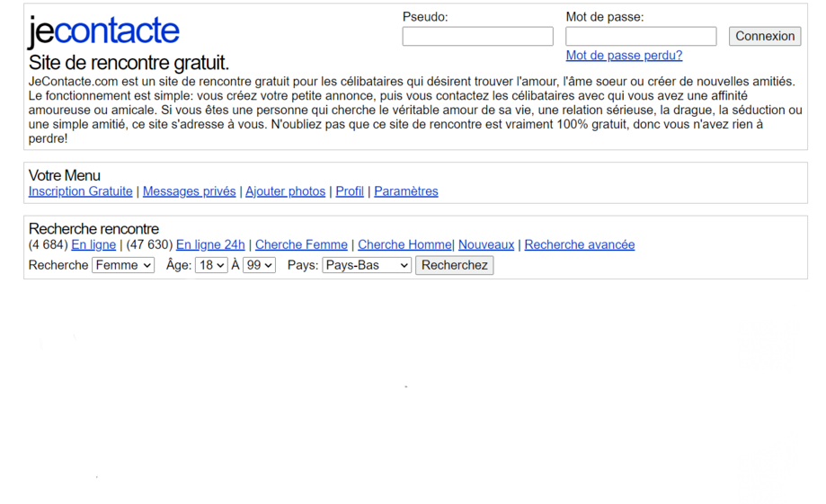Click the 'Mot de passe:' label
Viewport: 826px width, 504px height.
(x=605, y=17)
